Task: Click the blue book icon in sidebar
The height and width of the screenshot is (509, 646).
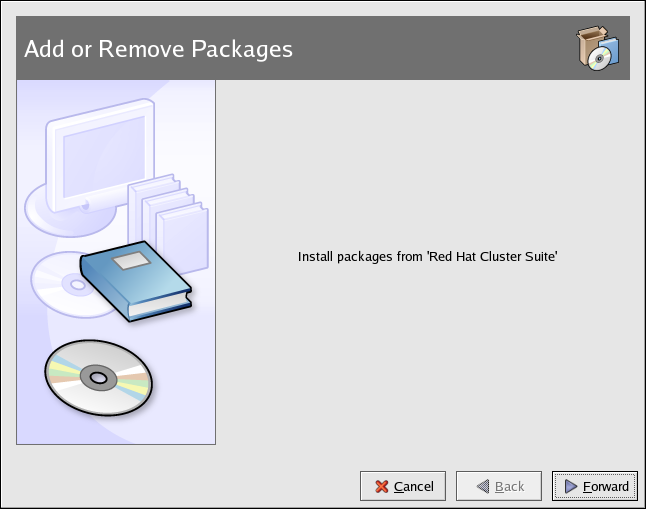Action: [x=136, y=281]
